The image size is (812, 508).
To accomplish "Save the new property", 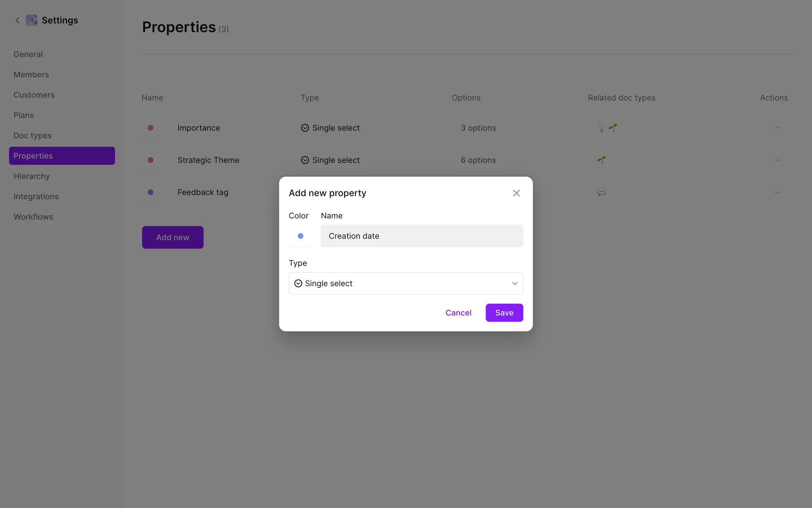I will (504, 313).
